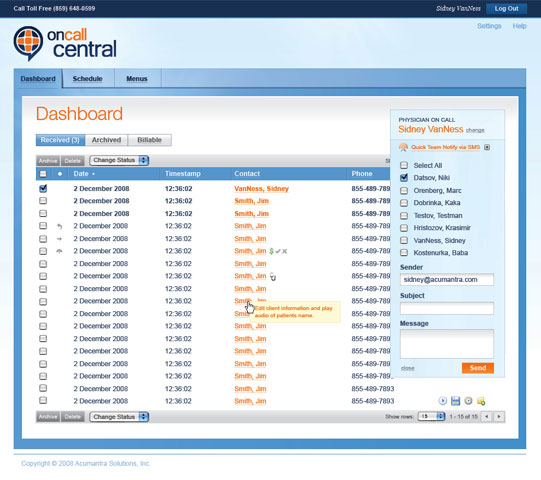Click the Message text area
The image size is (541, 480).
[x=447, y=344]
